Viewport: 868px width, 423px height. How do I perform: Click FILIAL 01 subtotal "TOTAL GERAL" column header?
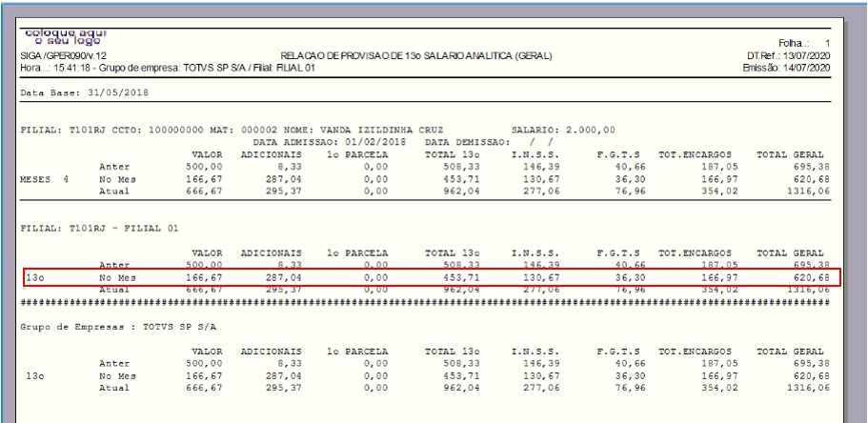pyautogui.click(x=790, y=253)
